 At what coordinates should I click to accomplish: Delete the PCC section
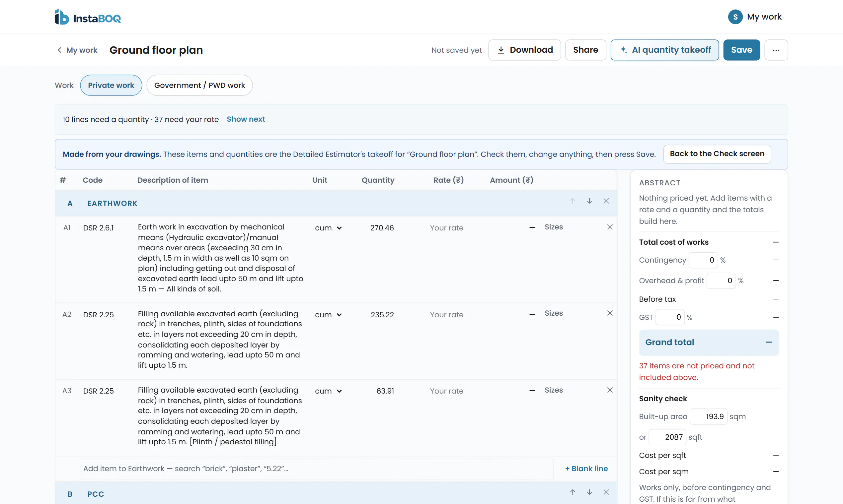coord(606,492)
